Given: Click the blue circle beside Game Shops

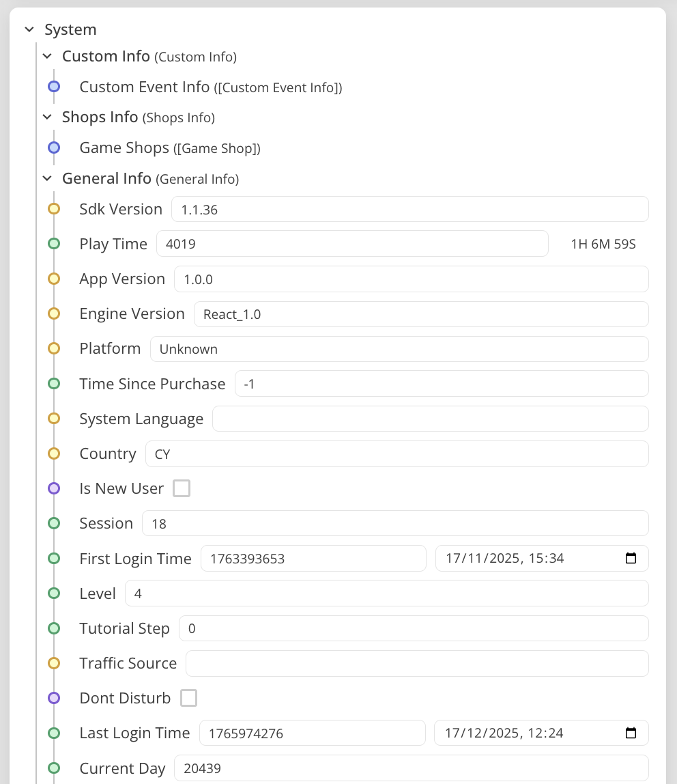Looking at the screenshot, I should (x=54, y=148).
